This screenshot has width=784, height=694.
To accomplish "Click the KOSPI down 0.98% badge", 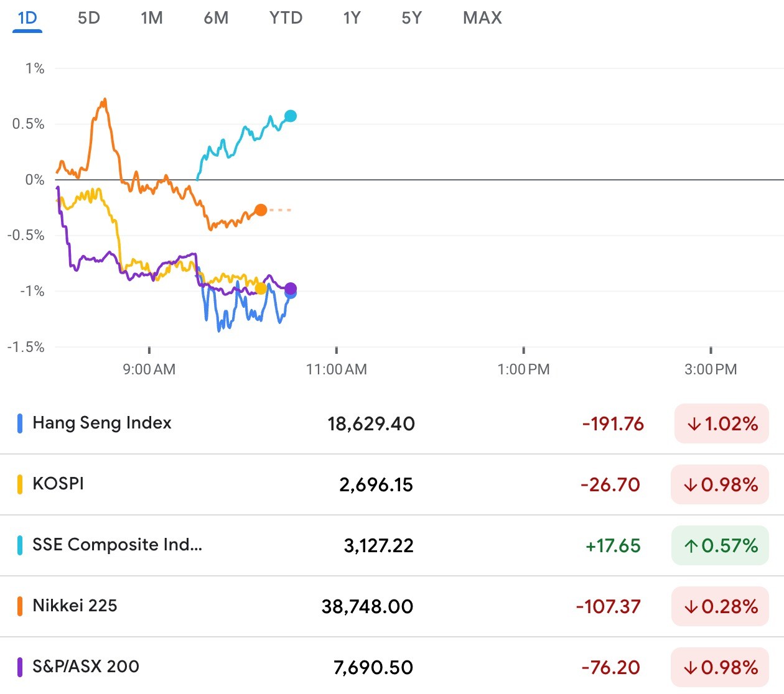I will point(720,484).
